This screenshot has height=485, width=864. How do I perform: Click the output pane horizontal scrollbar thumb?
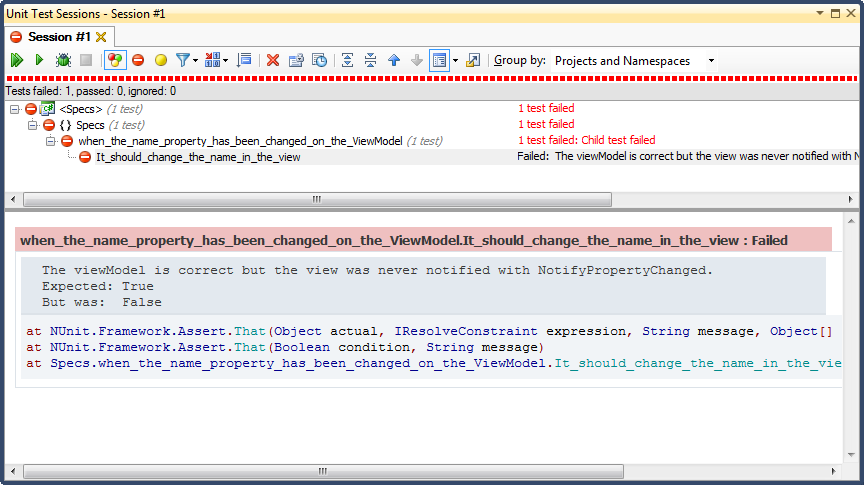(323, 471)
